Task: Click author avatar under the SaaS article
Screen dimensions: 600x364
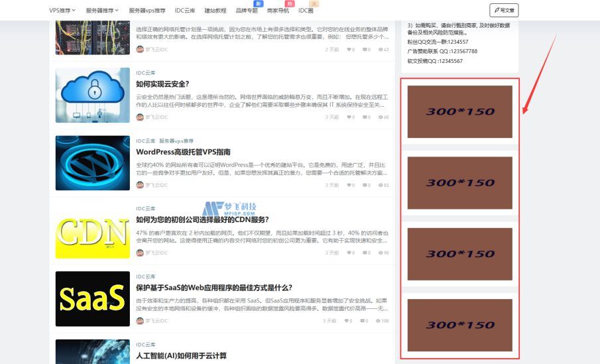Action: 140,321
